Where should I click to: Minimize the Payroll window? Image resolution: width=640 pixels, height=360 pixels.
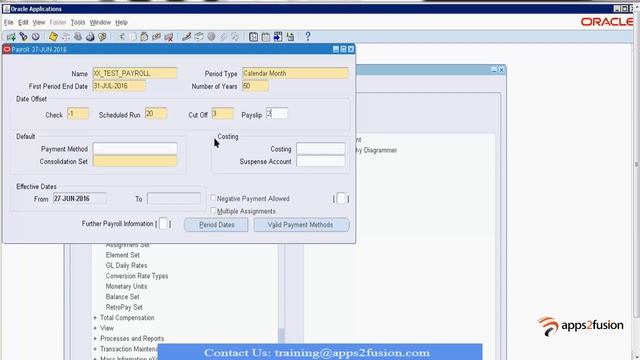[336, 49]
